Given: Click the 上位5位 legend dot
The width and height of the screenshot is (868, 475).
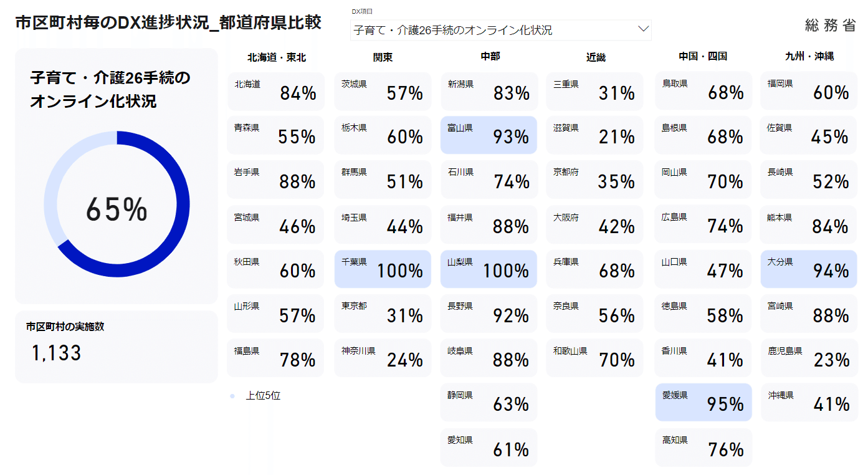Looking at the screenshot, I should tap(232, 396).
